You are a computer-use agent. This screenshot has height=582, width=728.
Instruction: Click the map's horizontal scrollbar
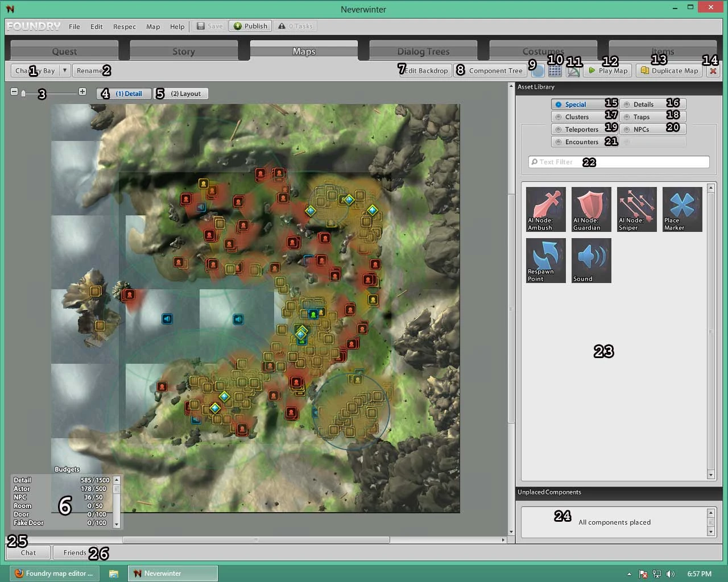coord(256,539)
